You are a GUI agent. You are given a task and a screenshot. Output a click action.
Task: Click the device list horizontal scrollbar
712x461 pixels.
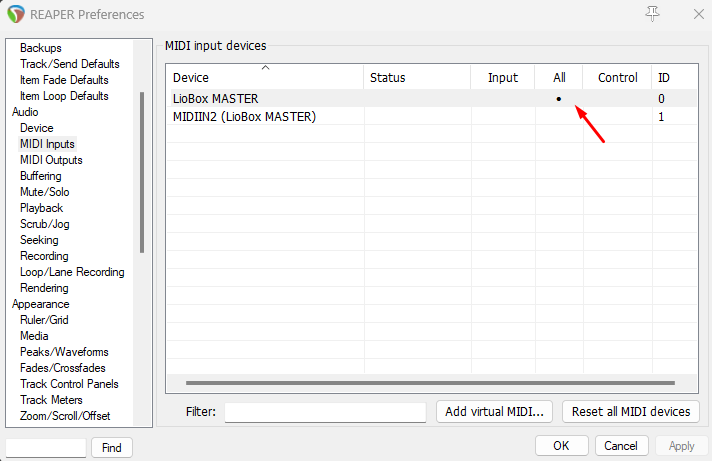coord(430,383)
